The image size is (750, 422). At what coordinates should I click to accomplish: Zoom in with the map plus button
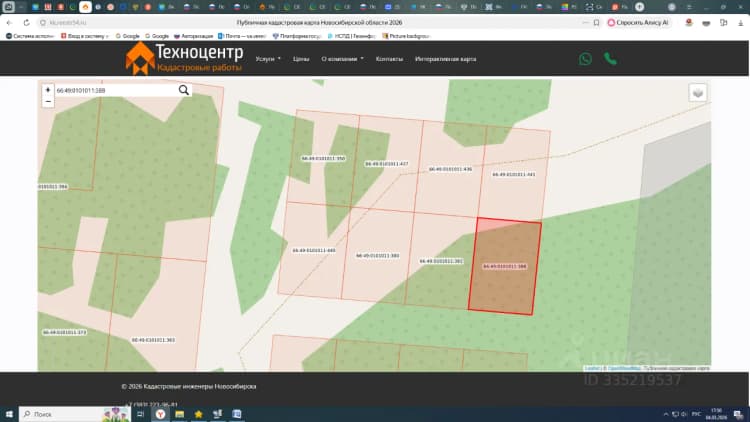point(48,90)
